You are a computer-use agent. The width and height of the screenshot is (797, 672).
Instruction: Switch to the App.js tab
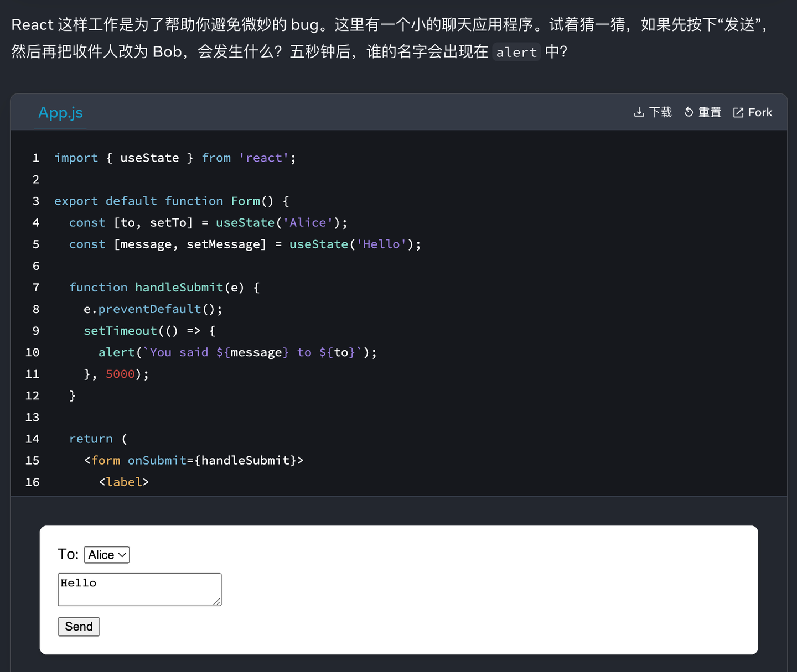pos(60,112)
